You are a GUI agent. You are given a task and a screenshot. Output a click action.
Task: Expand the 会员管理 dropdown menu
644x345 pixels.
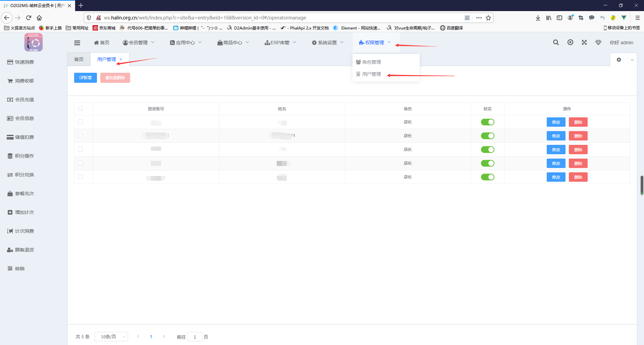(139, 43)
